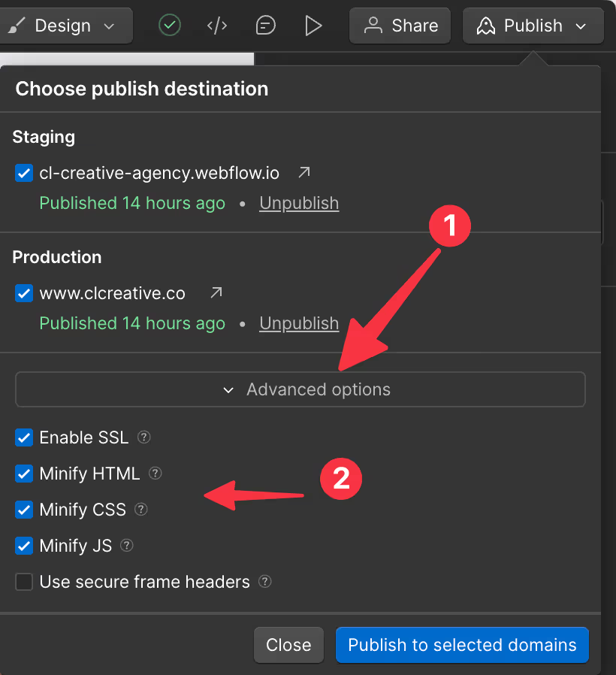Image resolution: width=616 pixels, height=675 pixels.
Task: Open the Minify HTML help icon
Action: pos(155,474)
